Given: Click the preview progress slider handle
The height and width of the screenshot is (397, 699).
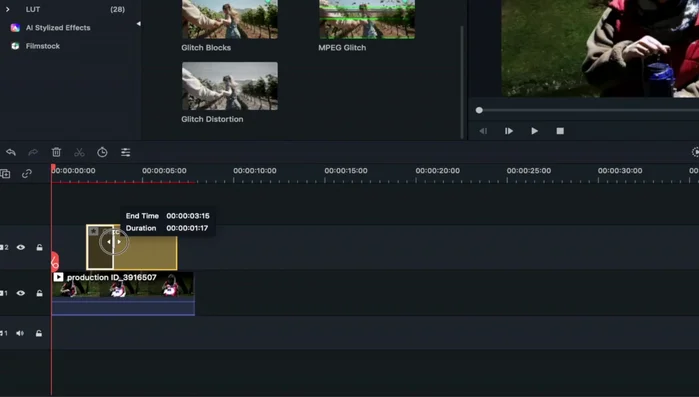Looking at the screenshot, I should pyautogui.click(x=479, y=110).
